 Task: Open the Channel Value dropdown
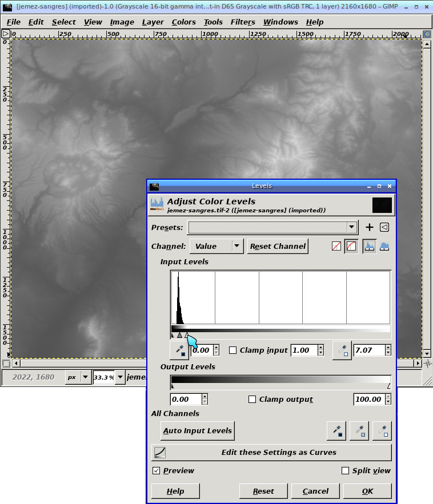pos(216,246)
